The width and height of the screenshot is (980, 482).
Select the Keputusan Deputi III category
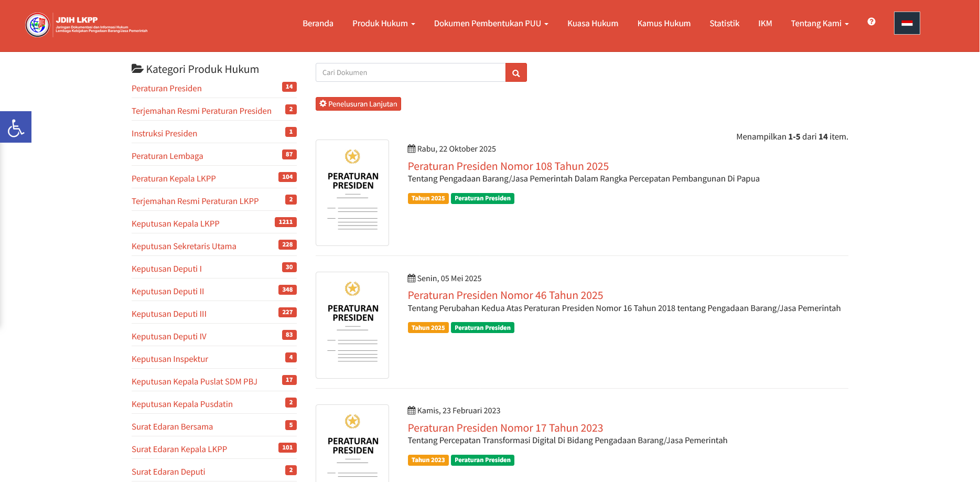click(169, 314)
